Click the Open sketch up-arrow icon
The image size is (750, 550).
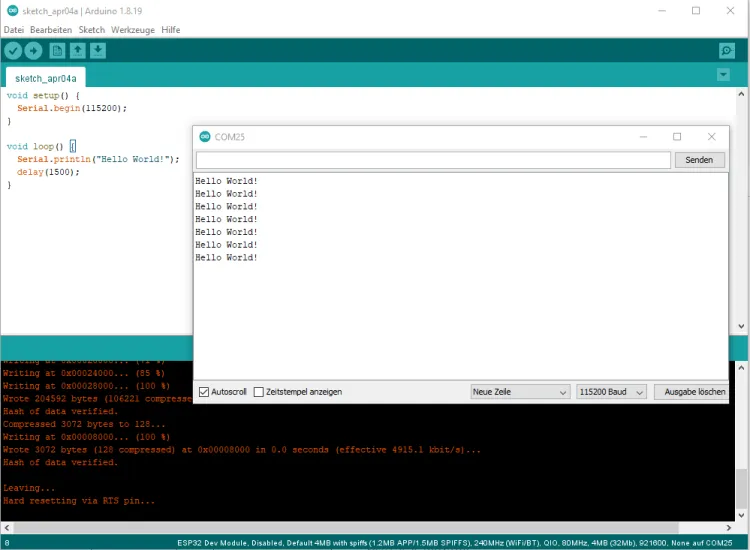point(78,51)
